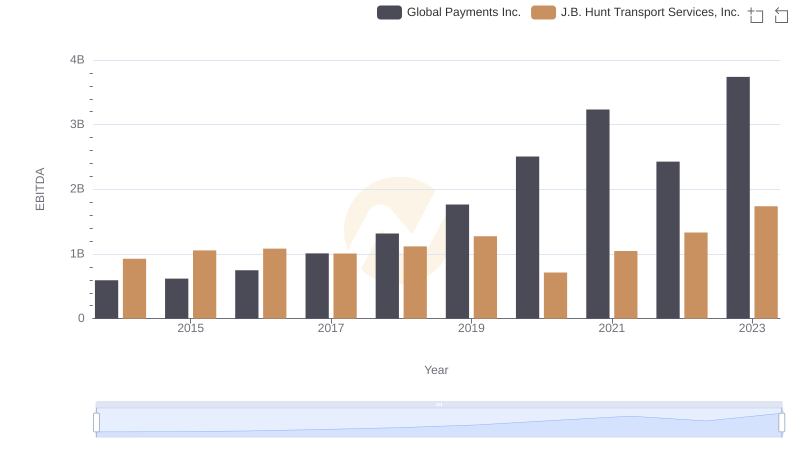
Task: Select the 2022 Global Payments dark bar
Action: point(668,240)
